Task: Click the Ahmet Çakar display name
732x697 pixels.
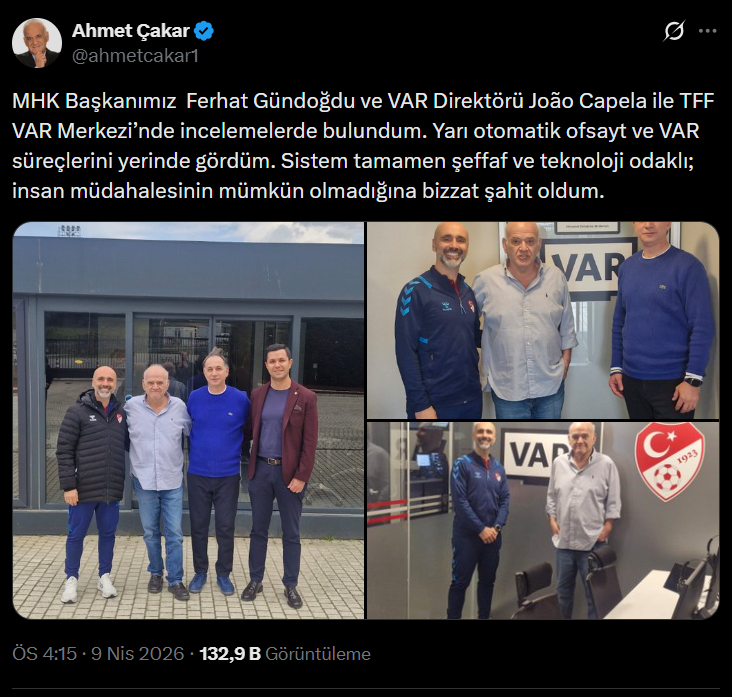Action: [x=130, y=31]
